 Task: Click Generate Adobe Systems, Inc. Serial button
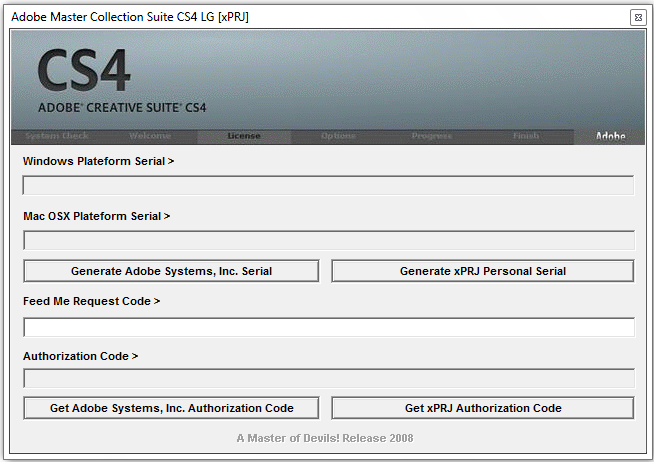pyautogui.click(x=171, y=271)
